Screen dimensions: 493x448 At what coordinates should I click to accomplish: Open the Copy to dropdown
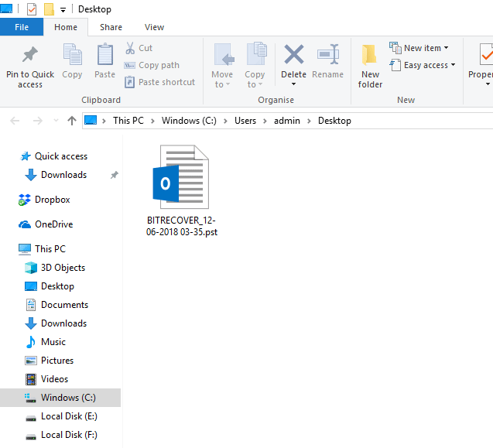coord(255,79)
